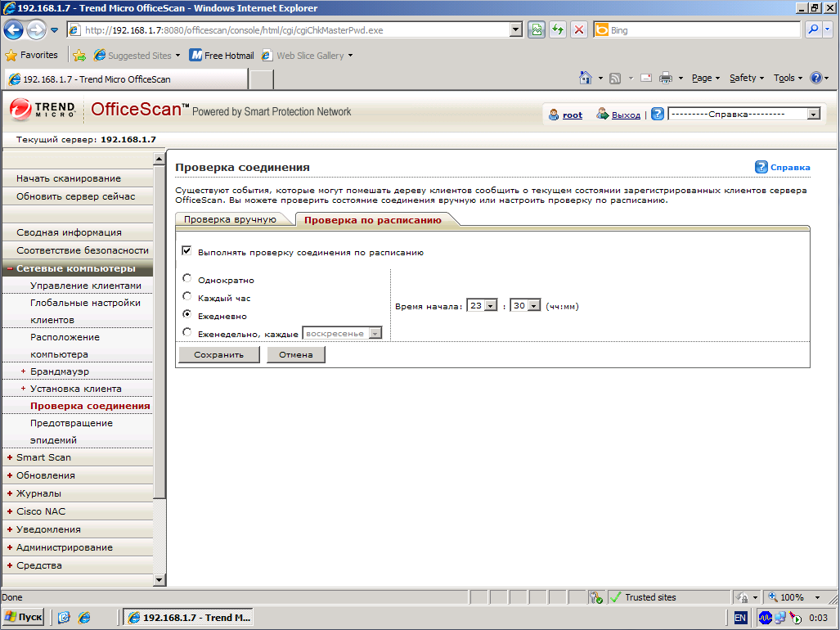The image size is (840, 630).
Task: Open the воскресенье weekday dropdown
Action: coord(343,333)
